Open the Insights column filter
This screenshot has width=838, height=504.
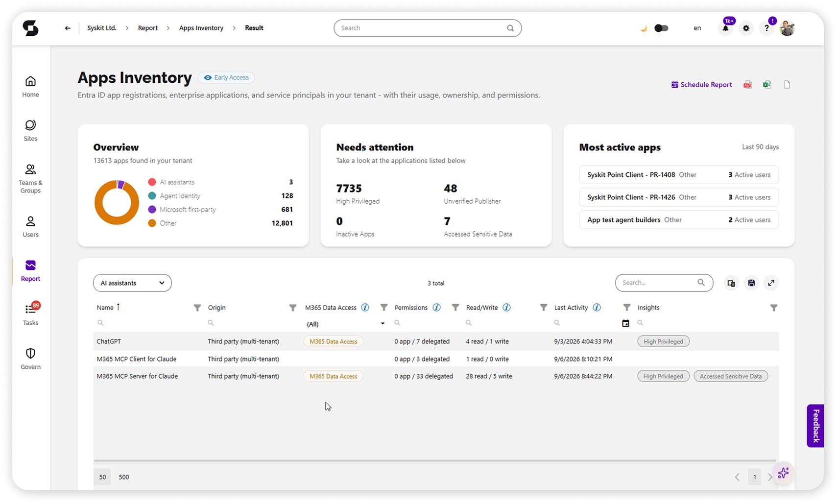click(773, 308)
